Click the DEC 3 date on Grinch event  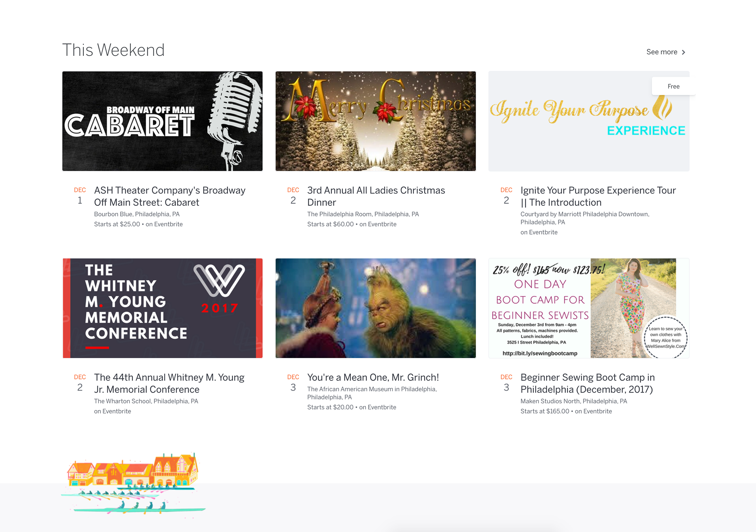click(x=293, y=383)
